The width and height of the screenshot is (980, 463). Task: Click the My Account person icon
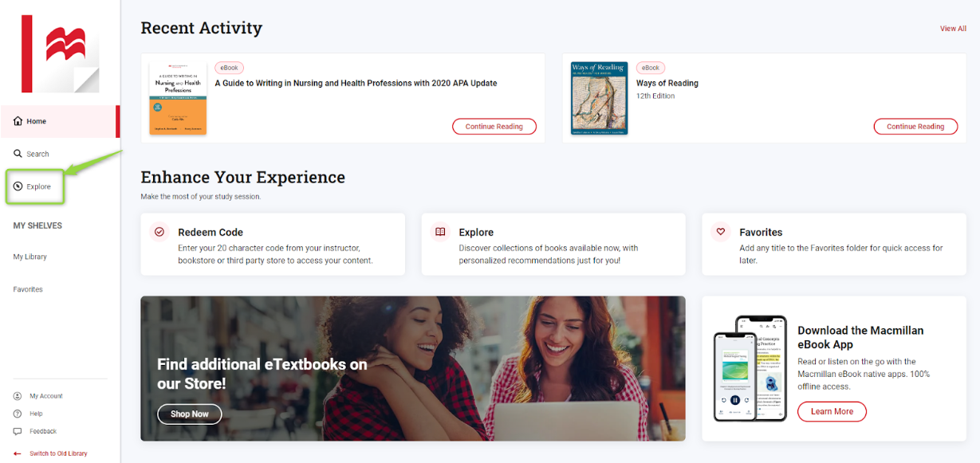click(x=18, y=396)
